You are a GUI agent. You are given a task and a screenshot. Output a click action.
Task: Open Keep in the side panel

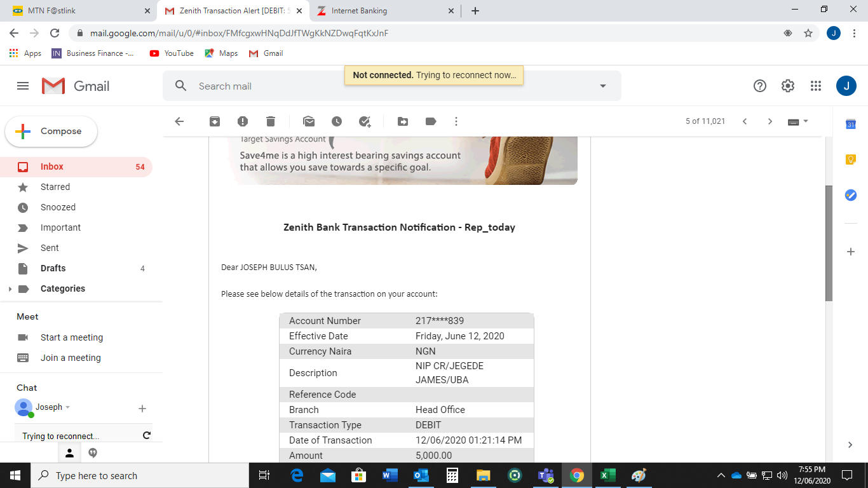point(851,159)
